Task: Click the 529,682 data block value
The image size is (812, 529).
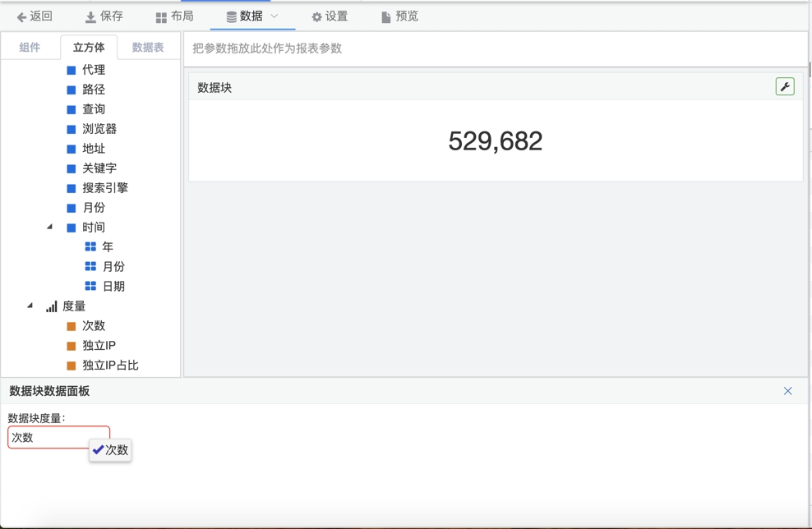Action: (x=495, y=141)
